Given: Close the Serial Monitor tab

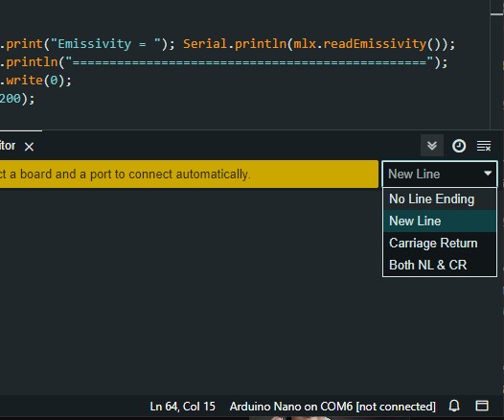Looking at the screenshot, I should [x=30, y=147].
